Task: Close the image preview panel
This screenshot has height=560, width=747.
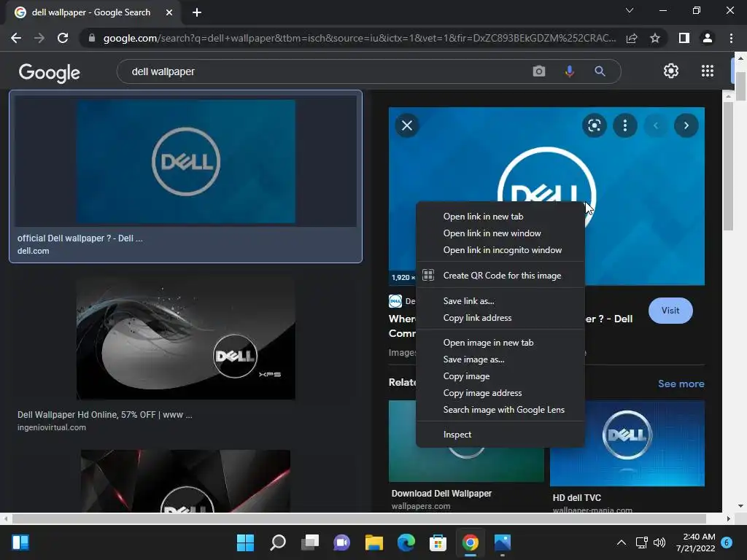Action: [407, 125]
